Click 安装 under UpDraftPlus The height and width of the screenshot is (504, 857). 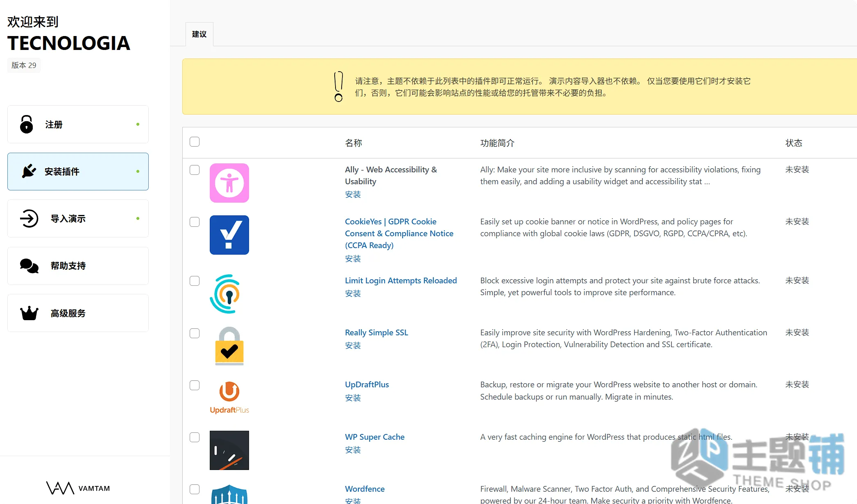click(x=353, y=398)
